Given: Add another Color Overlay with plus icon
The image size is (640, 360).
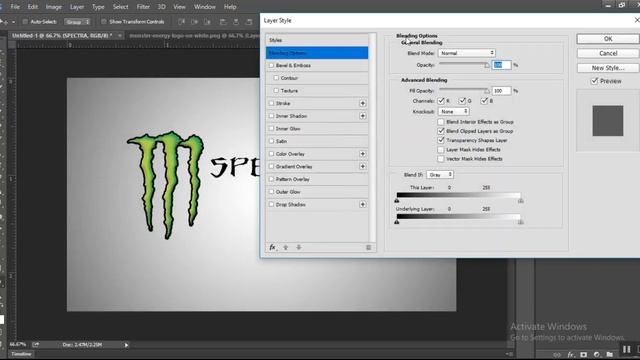Looking at the screenshot, I should tap(362, 154).
